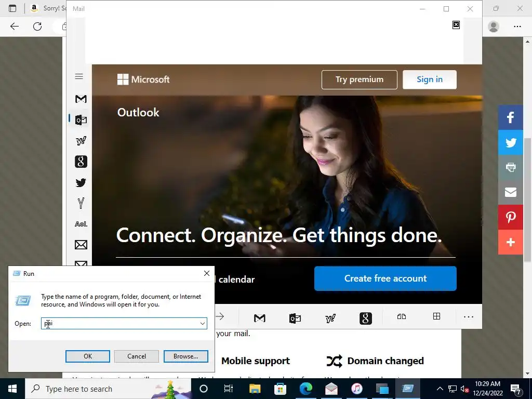
Task: Click Browse... in the Run dialog
Action: pos(185,356)
